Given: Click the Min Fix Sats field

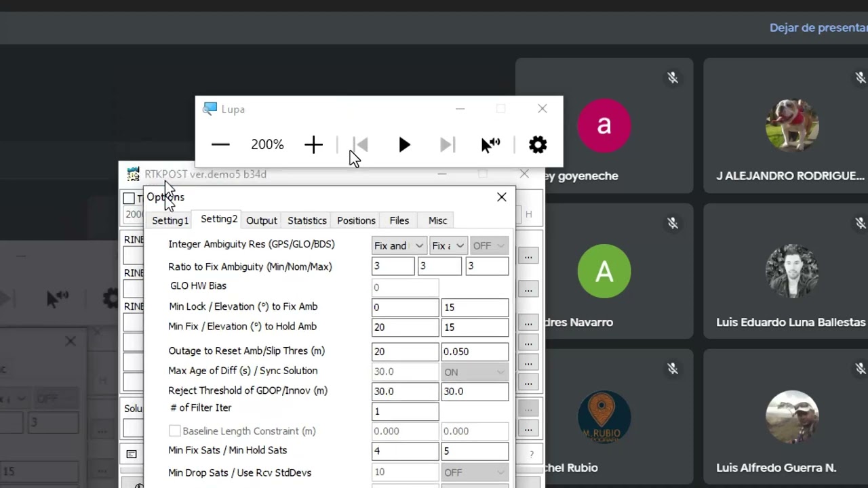Looking at the screenshot, I should point(405,451).
